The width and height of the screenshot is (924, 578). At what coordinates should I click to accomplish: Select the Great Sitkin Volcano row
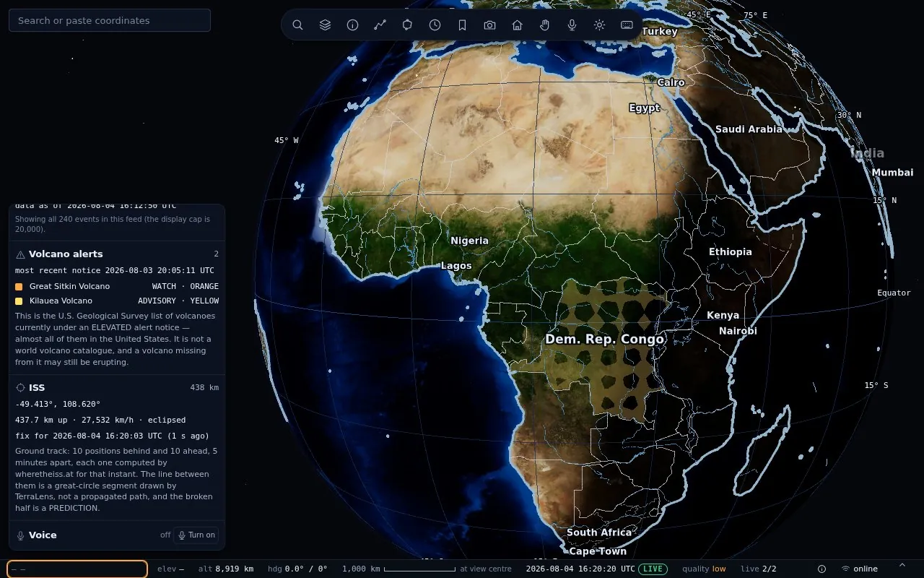pyautogui.click(x=117, y=286)
